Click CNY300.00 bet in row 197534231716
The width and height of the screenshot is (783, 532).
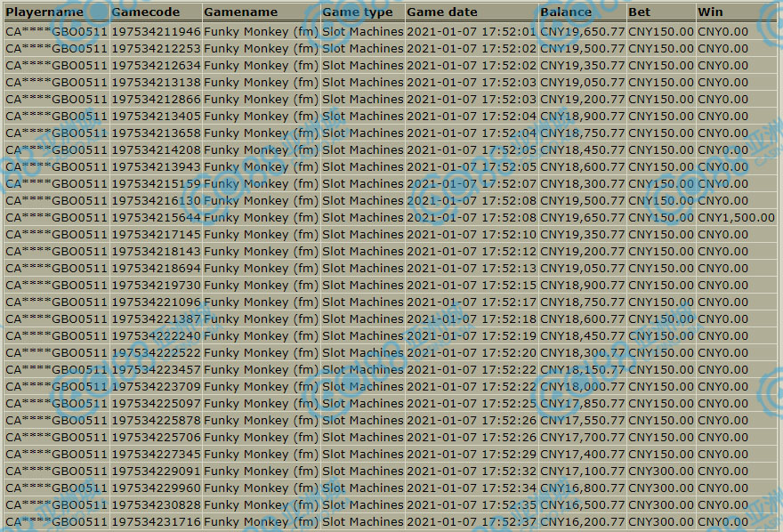click(661, 522)
